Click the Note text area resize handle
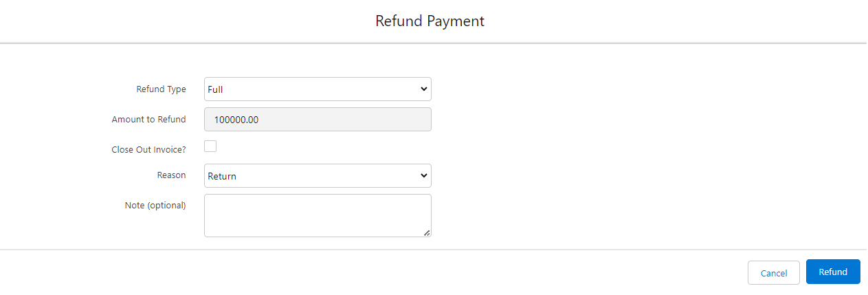This screenshot has width=868, height=295. coord(427,233)
